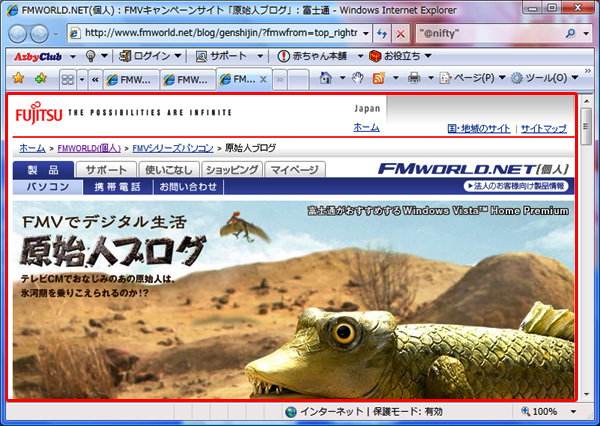Switch to first FMW... browser tab
This screenshot has height=426, width=600.
[x=131, y=80]
